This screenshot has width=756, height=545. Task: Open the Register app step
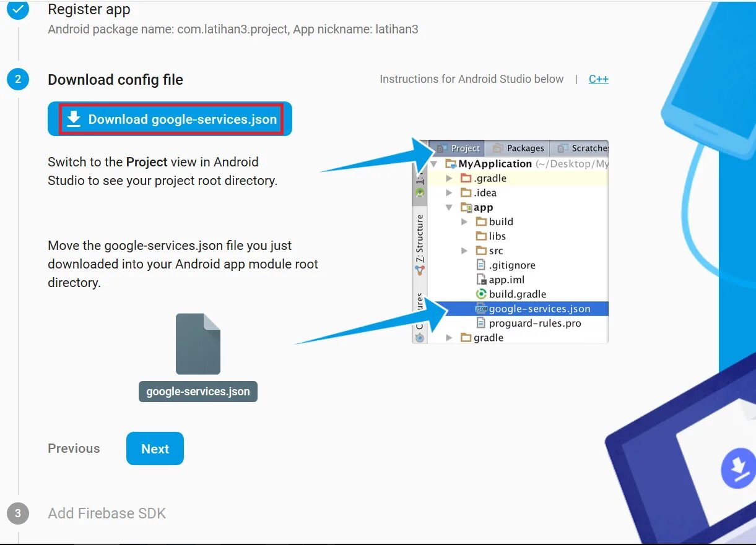pyautogui.click(x=89, y=9)
